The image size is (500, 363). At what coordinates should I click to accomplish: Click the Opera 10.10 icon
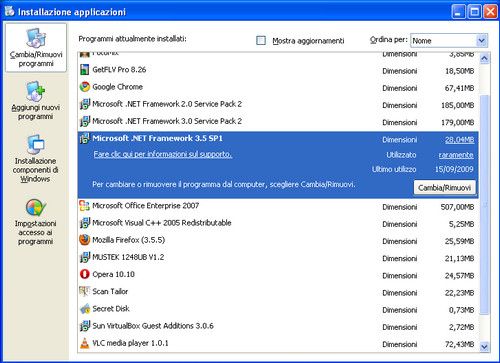85,274
